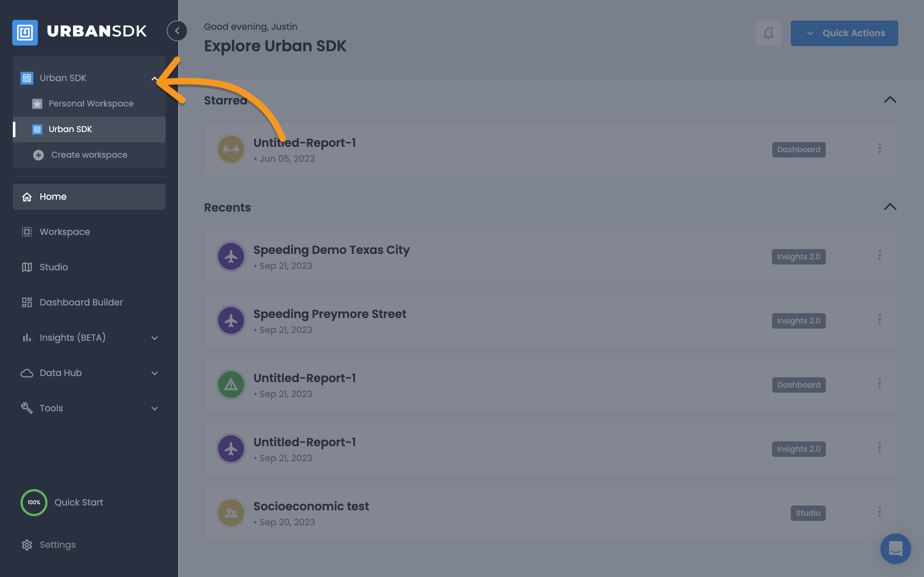Open more options for Speeding Preymore Street
Screen dimensions: 924x577
[x=880, y=320]
